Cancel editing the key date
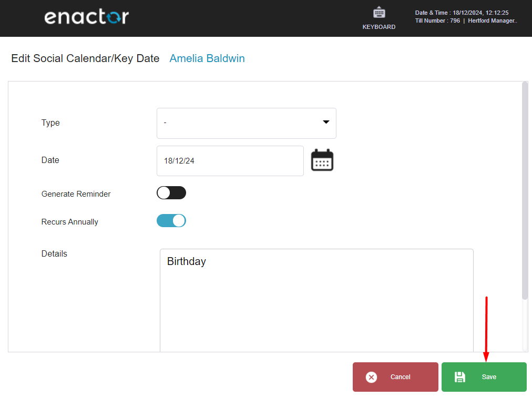The height and width of the screenshot is (397, 532). [x=395, y=377]
